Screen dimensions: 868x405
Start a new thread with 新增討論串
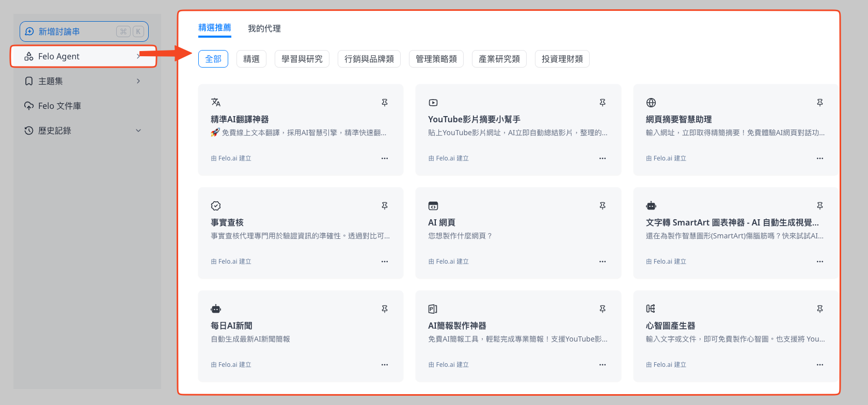84,31
